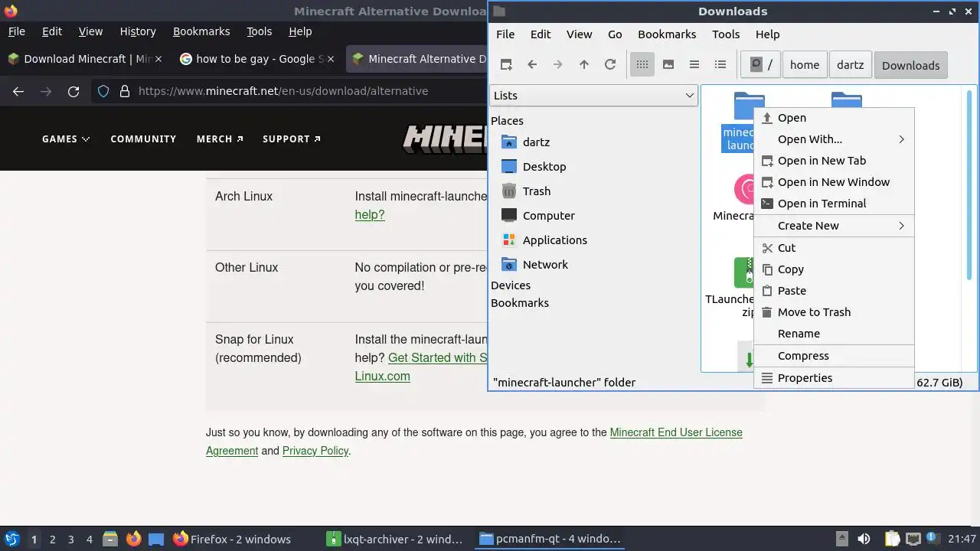Select Computer in Places
Screen dimensions: 980x551
[548, 216]
